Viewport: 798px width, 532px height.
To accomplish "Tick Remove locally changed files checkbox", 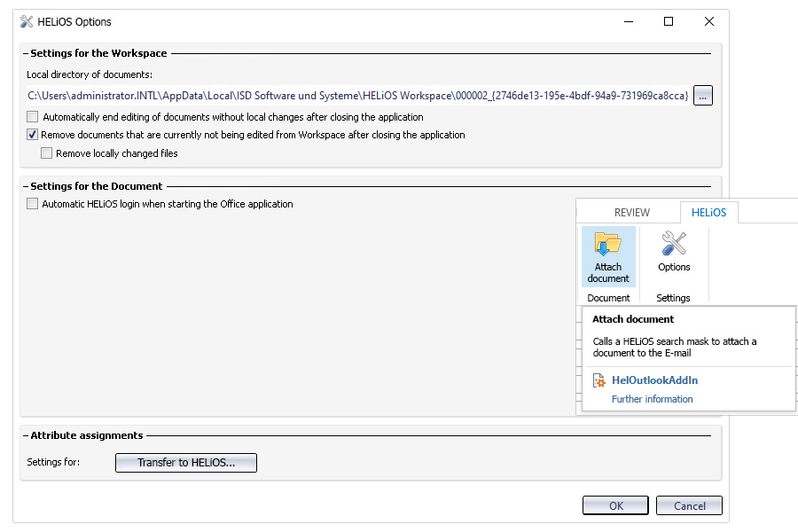I will [46, 153].
